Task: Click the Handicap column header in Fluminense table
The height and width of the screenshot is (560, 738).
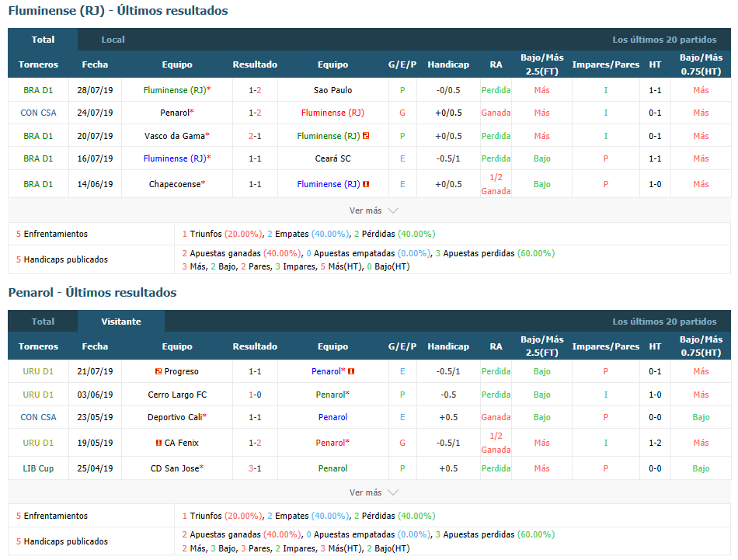Action: pyautogui.click(x=448, y=64)
